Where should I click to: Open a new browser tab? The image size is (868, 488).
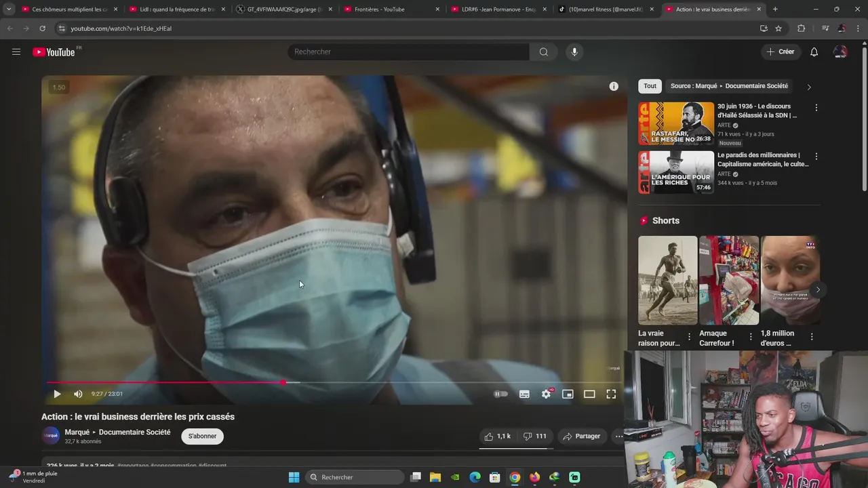click(775, 9)
